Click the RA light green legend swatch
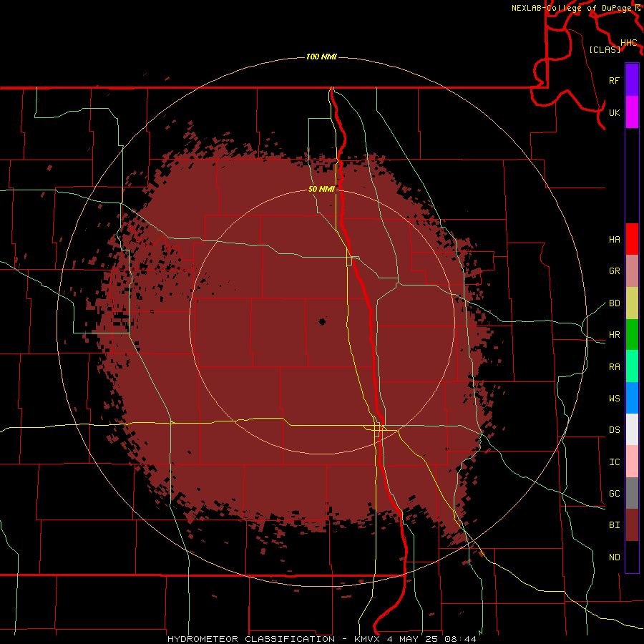Viewport: 644px width, 644px height. tap(632, 366)
